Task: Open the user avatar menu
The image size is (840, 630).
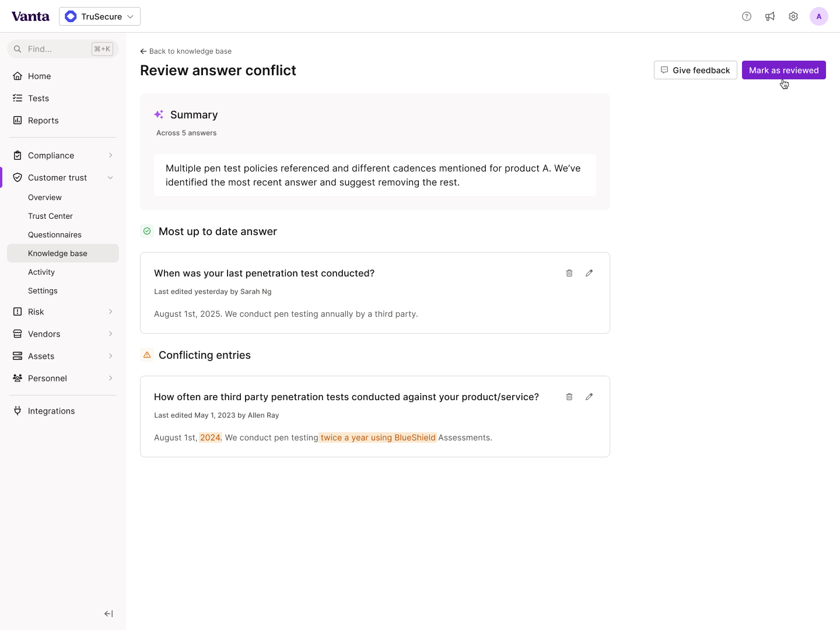Action: pyautogui.click(x=819, y=16)
